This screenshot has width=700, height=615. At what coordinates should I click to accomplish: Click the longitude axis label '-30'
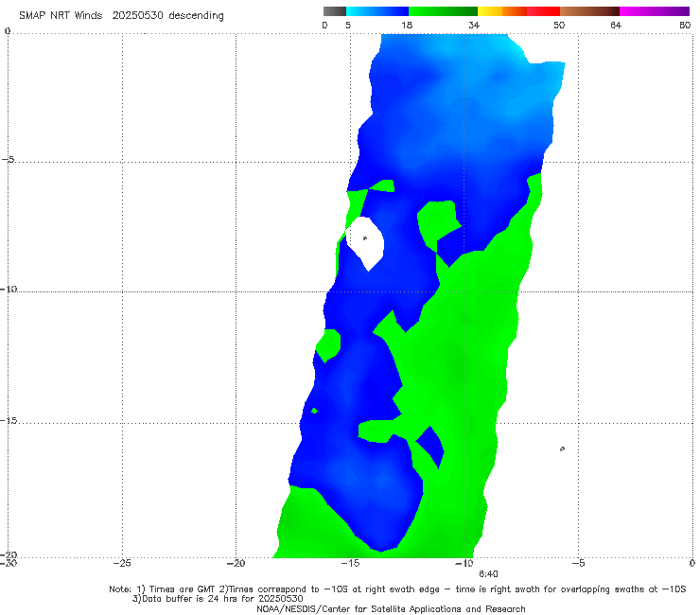coord(8,563)
